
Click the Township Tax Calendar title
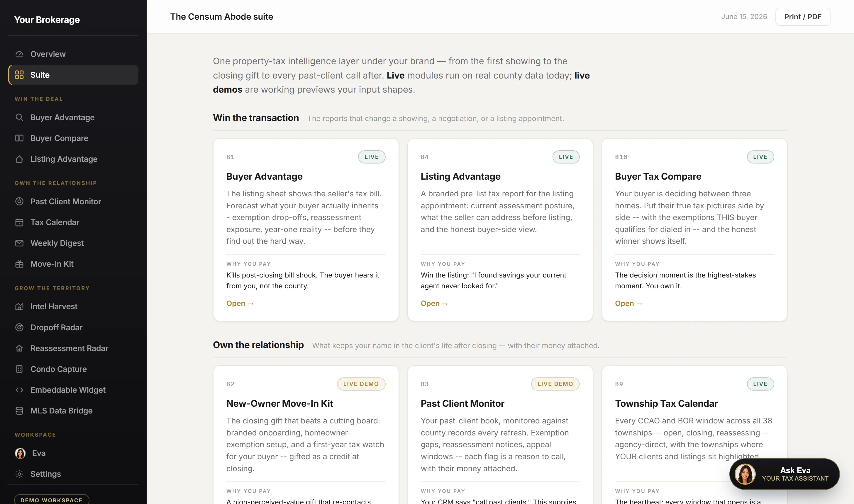[x=666, y=403]
